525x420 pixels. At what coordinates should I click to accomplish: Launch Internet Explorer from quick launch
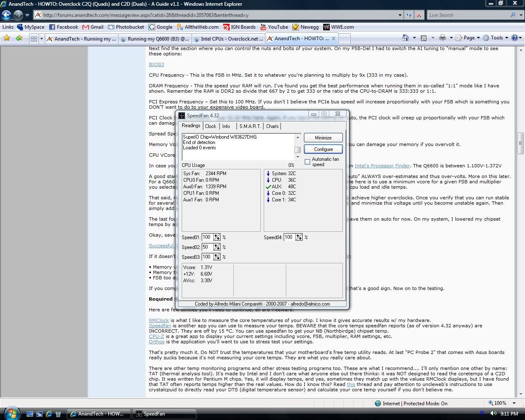(49, 414)
